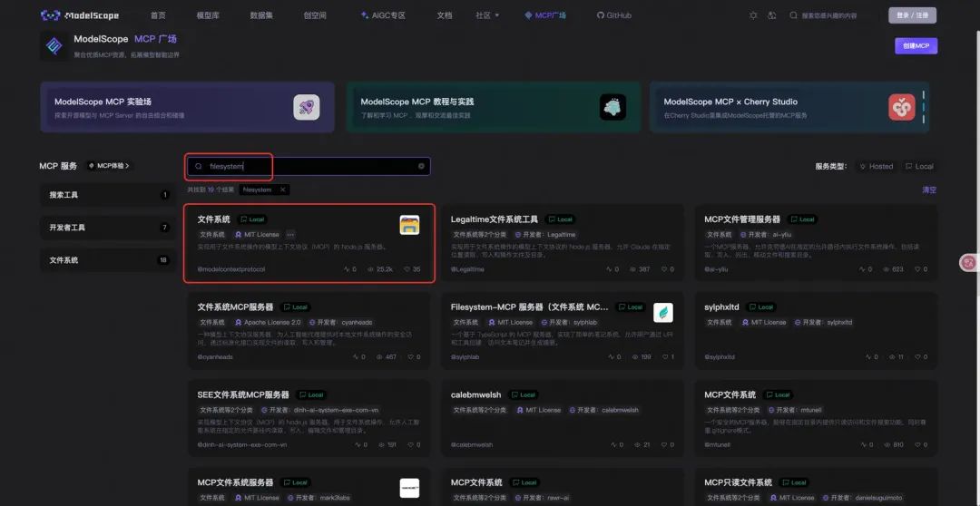Clear the filesystem search box text
The image size is (980, 506).
point(421,166)
